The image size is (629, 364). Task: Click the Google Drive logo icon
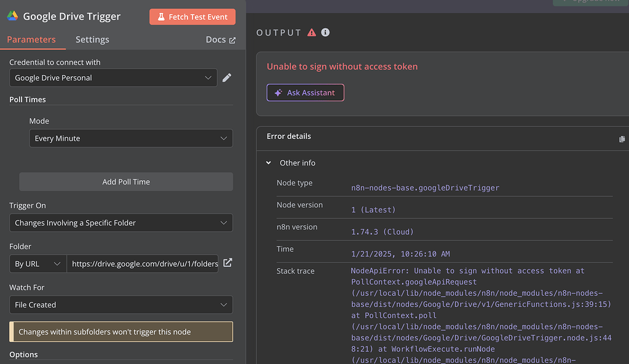[13, 17]
